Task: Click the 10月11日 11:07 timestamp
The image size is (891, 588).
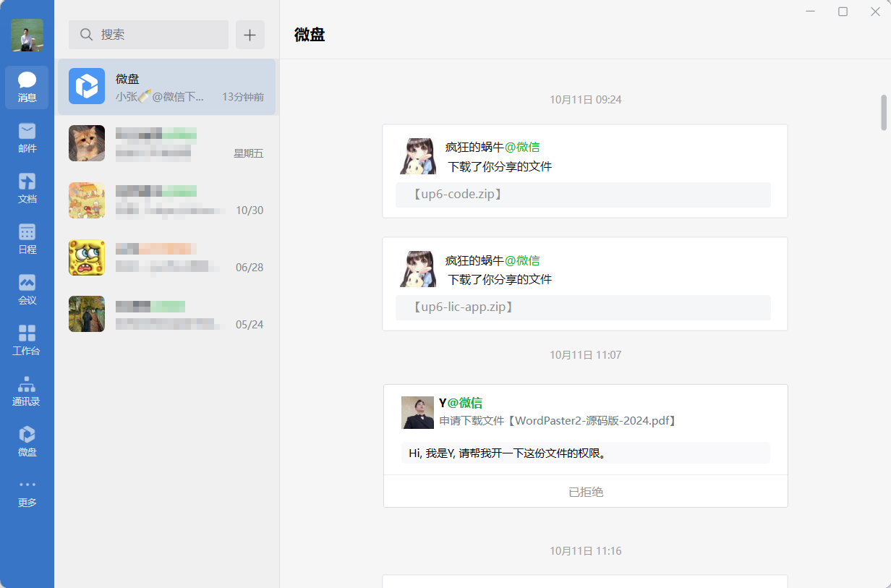Action: click(x=586, y=355)
